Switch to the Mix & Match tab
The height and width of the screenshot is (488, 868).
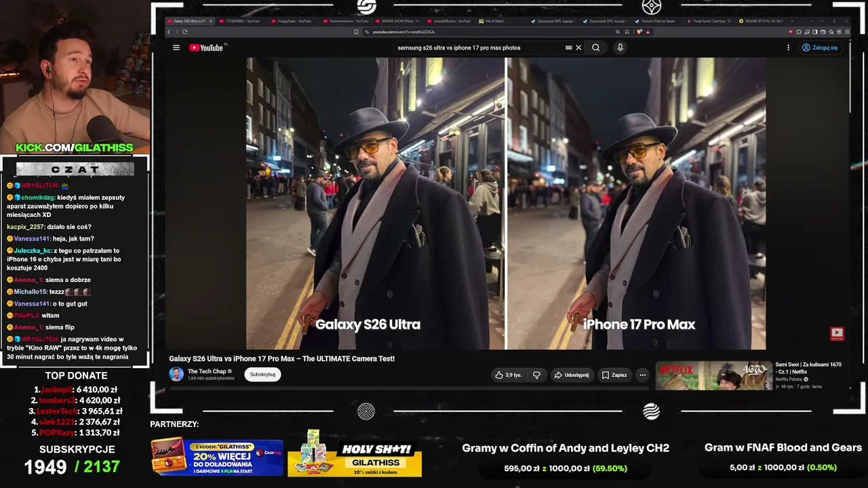pyautogui.click(x=500, y=21)
